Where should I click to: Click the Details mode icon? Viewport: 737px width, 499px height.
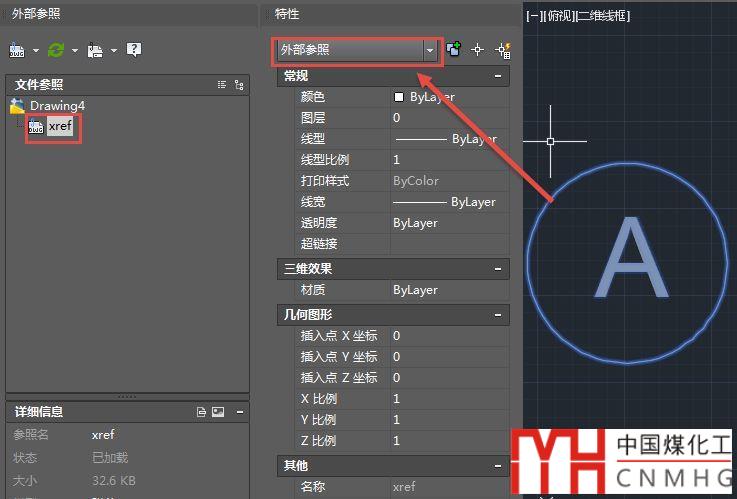(201, 411)
